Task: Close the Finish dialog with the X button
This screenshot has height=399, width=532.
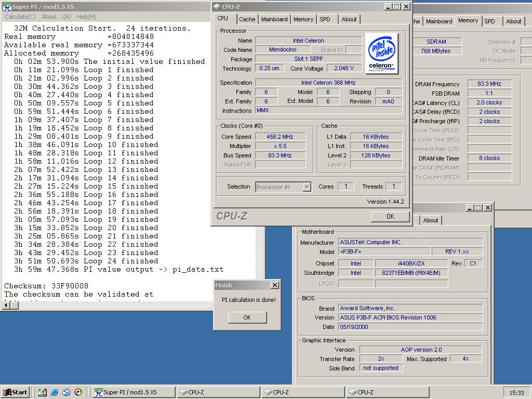Action: (x=275, y=285)
